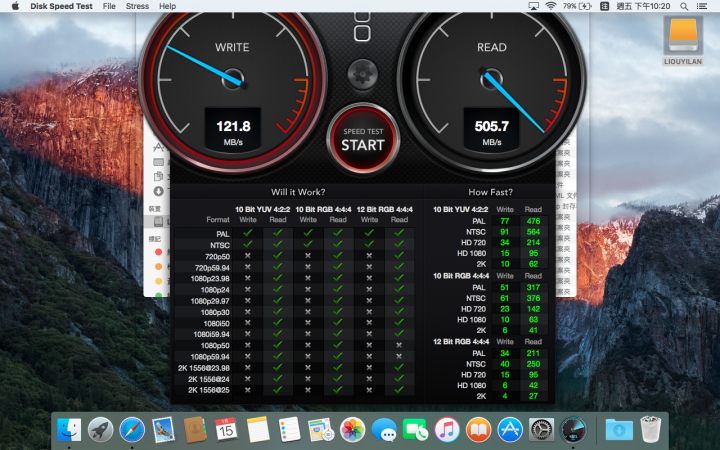Viewport: 720px width, 450px height.
Task: Open the gear settings button between the gauges
Action: coord(362,73)
